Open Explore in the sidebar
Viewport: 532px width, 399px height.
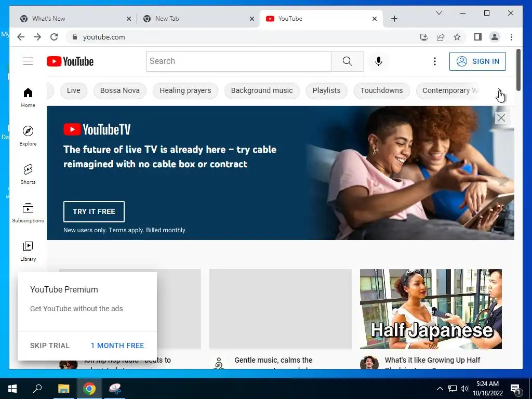click(x=28, y=136)
